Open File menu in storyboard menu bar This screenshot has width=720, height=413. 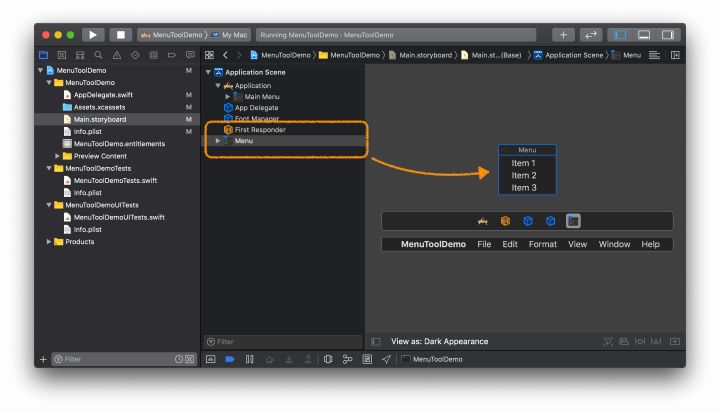point(484,244)
